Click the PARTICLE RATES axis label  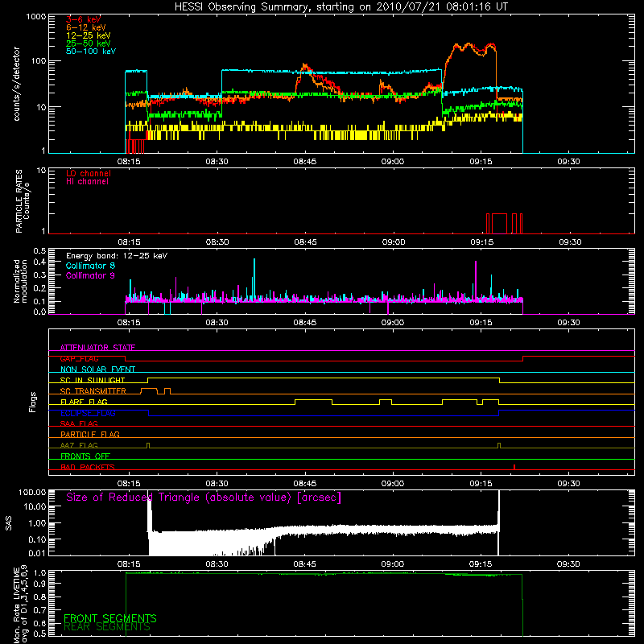pyautogui.click(x=23, y=201)
